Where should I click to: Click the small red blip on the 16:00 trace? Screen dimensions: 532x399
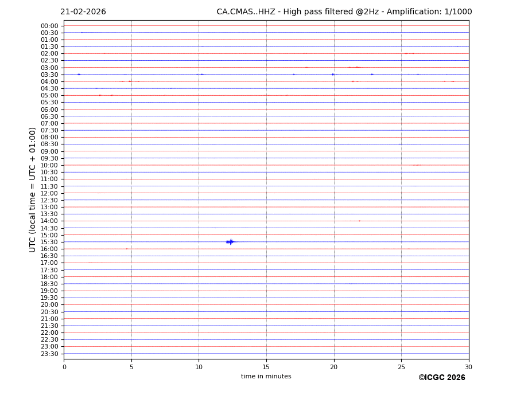[x=127, y=249]
